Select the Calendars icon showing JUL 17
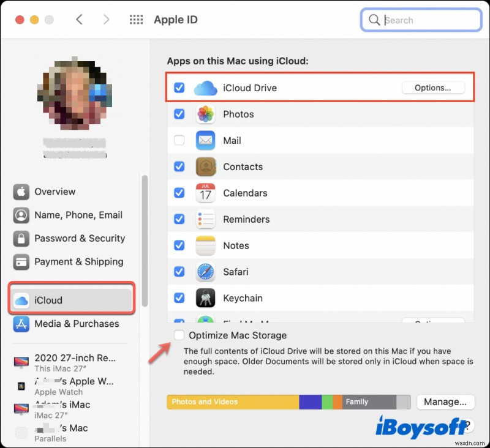Image resolution: width=490 pixels, height=448 pixels. pyautogui.click(x=205, y=193)
